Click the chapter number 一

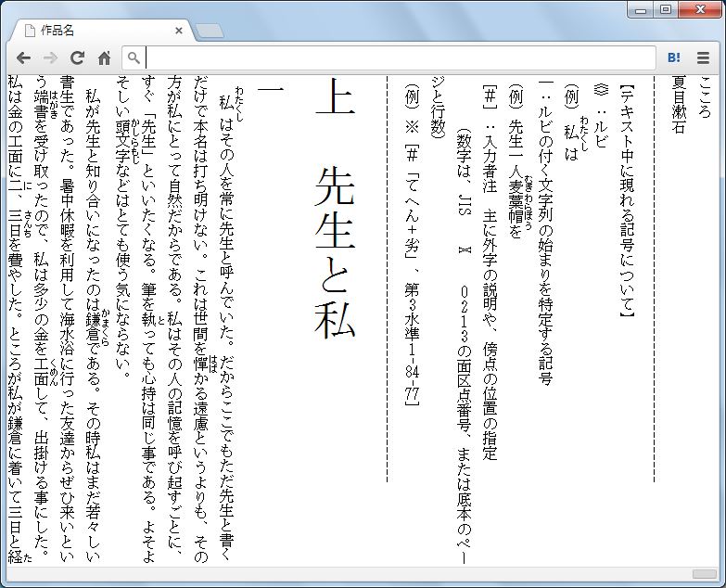click(270, 89)
